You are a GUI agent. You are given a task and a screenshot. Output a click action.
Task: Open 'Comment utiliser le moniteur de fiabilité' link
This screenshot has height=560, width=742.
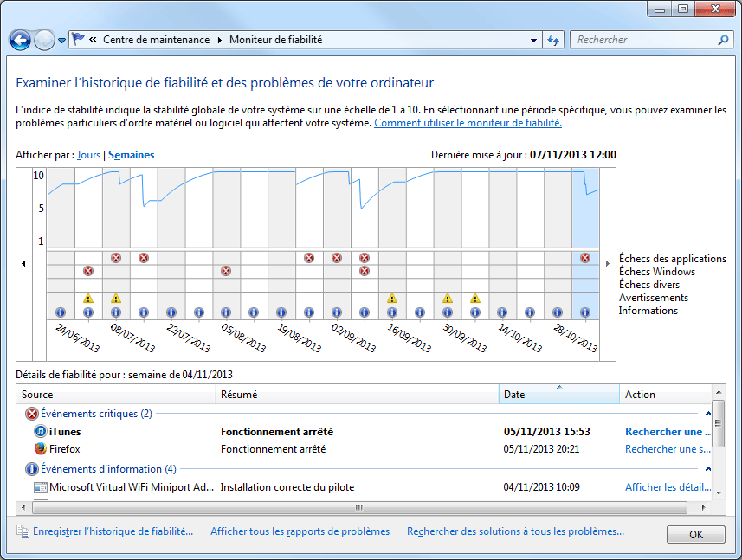click(468, 123)
